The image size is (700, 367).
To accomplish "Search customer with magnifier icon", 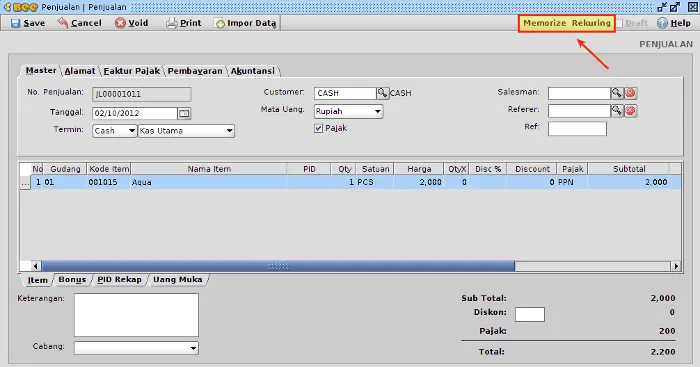I will [x=383, y=93].
